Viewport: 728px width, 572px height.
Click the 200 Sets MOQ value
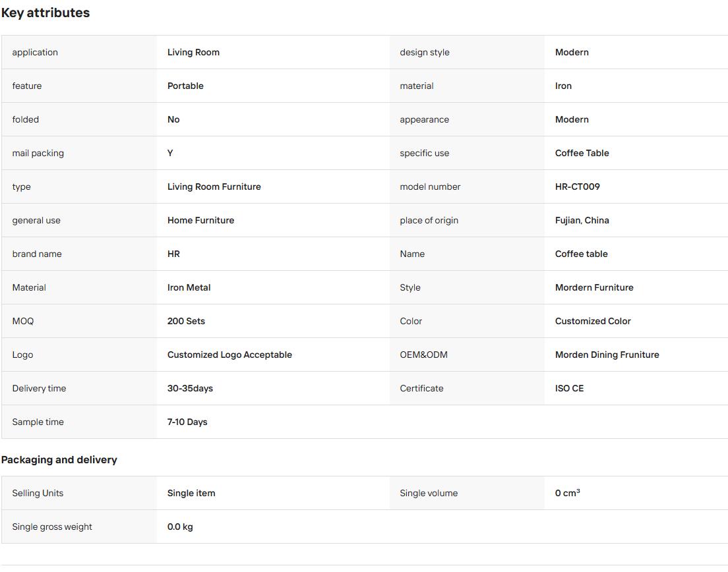click(186, 321)
